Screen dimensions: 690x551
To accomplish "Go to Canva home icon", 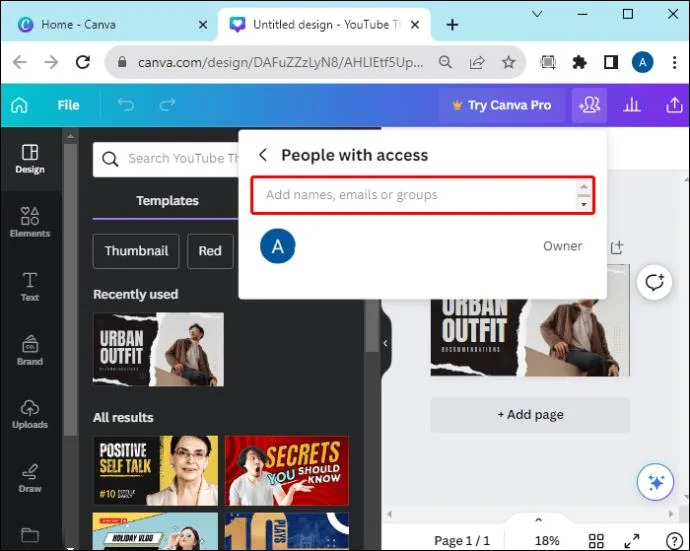I will click(x=19, y=105).
